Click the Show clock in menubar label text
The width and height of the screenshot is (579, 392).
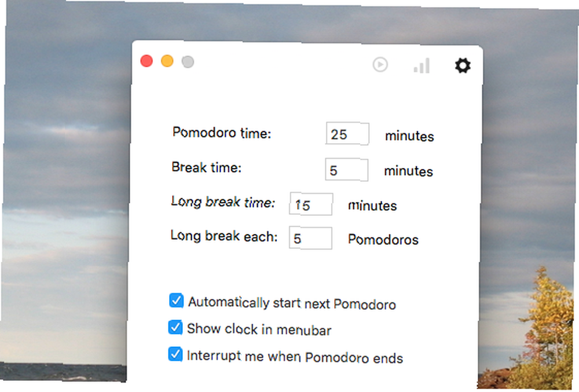(259, 329)
